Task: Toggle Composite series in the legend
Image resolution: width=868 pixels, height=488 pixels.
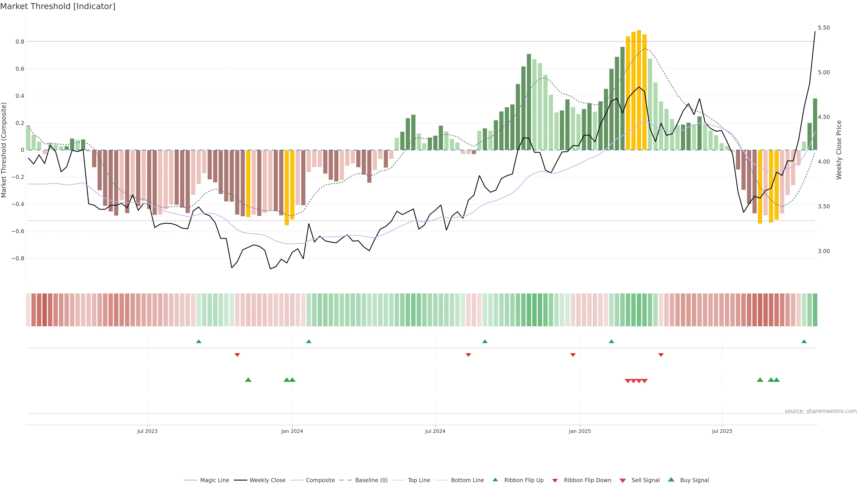Action: [320, 480]
